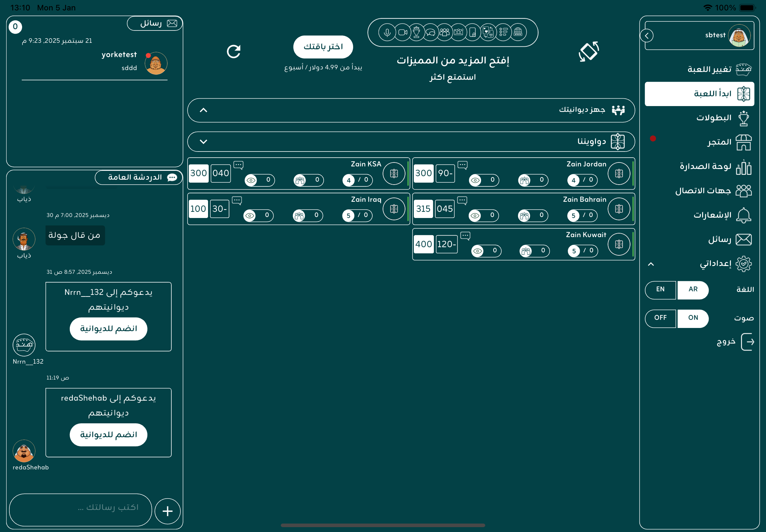766x532 pixels.
Task: Join Nrrn__132's diwaniya via انضم للديوانية
Action: 108,329
